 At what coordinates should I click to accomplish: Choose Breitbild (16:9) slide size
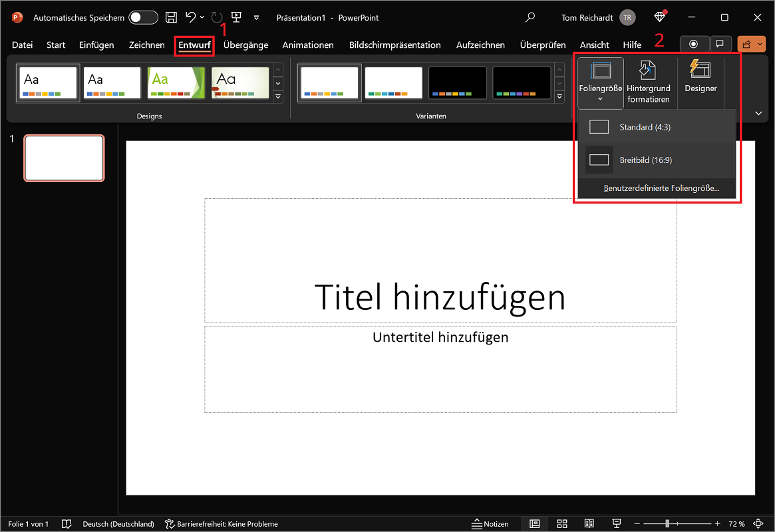657,160
